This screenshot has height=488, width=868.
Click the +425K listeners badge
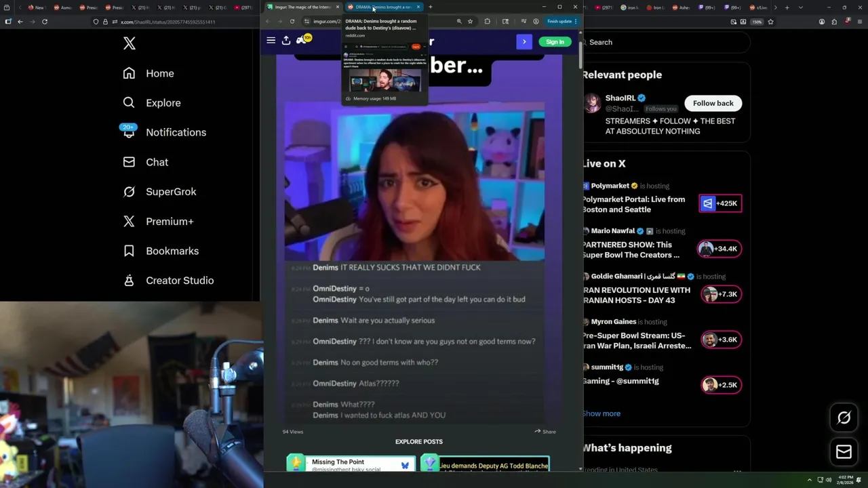pyautogui.click(x=720, y=203)
